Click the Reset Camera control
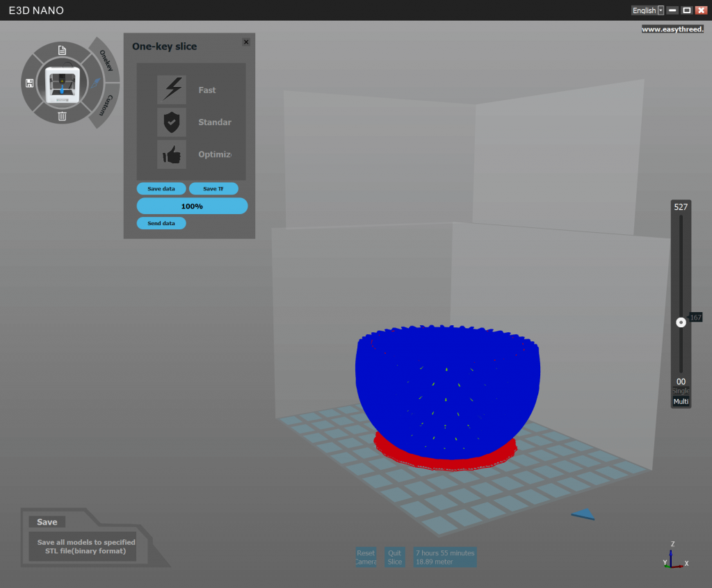 pyautogui.click(x=366, y=557)
